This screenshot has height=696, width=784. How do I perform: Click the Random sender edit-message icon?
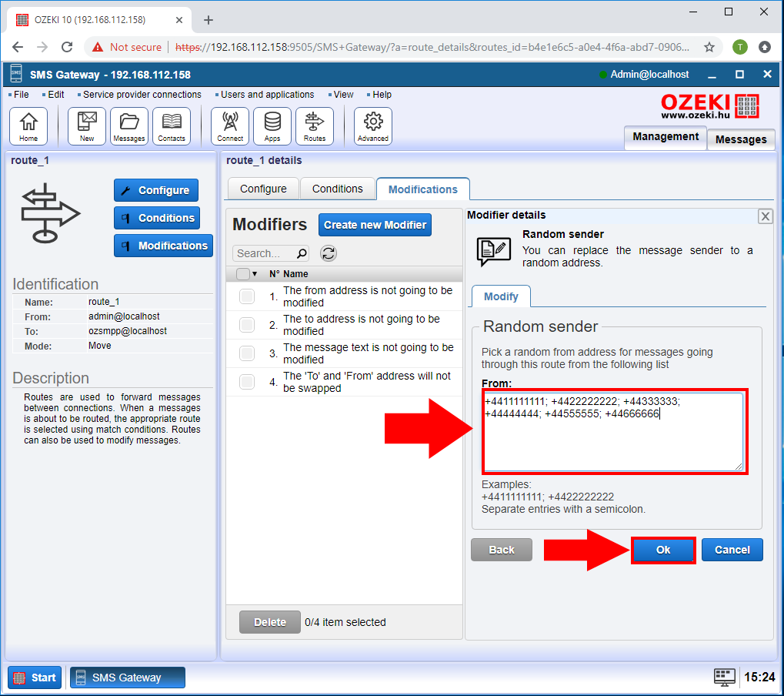click(x=493, y=252)
